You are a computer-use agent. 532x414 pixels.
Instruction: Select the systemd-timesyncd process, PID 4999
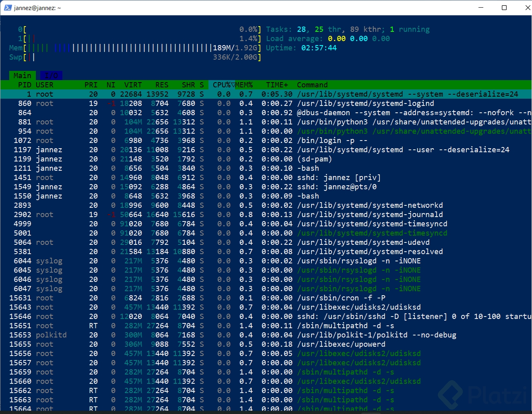pos(266,224)
